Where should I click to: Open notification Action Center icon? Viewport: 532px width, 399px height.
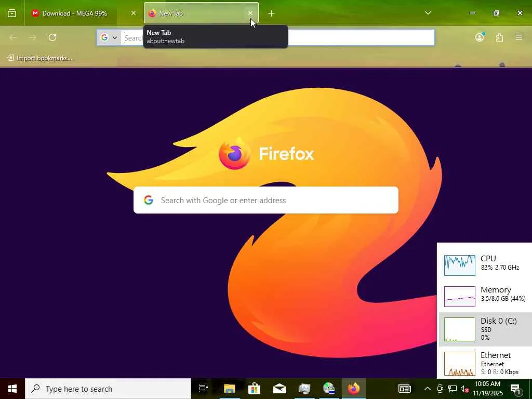[515, 389]
